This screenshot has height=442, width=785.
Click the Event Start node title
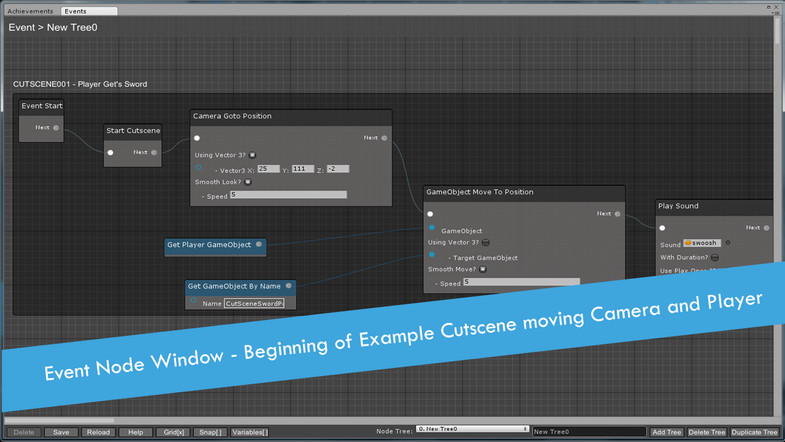point(42,106)
